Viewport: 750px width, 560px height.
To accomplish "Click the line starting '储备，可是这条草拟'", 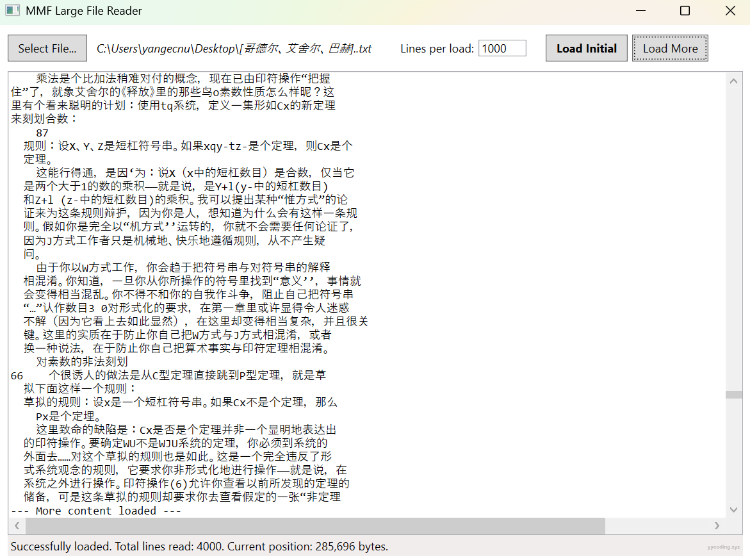I will pos(183,497).
